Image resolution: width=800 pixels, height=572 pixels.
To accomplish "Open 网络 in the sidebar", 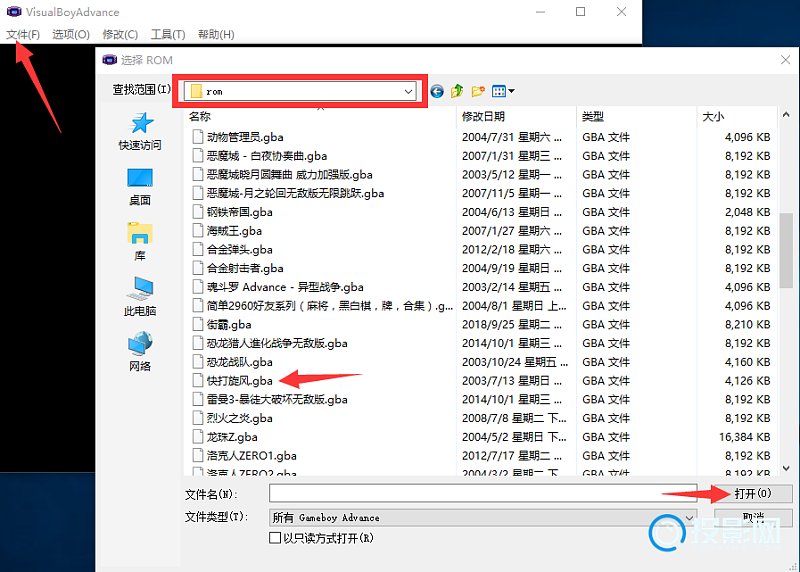I will point(140,352).
